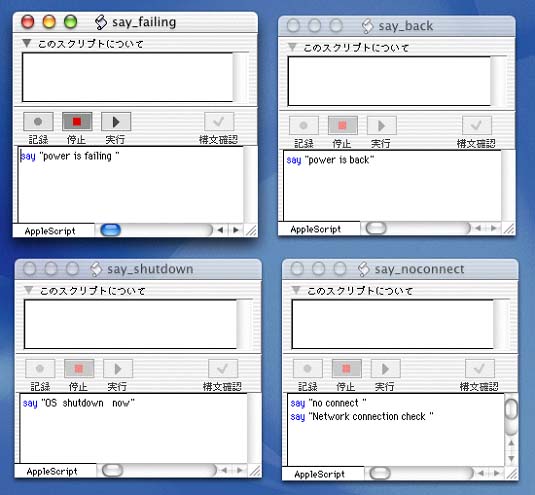Click the script text "power is back"
Screen dimensions: 535x495
(x=339, y=160)
